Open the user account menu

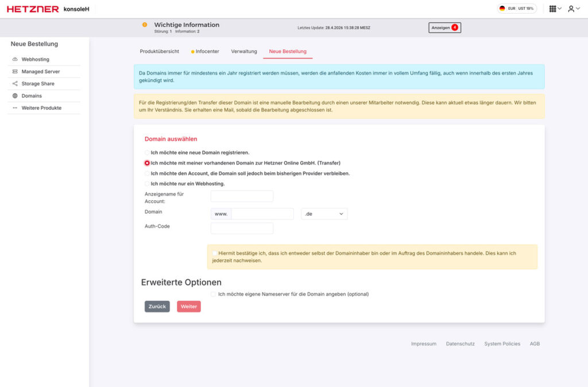pos(572,9)
